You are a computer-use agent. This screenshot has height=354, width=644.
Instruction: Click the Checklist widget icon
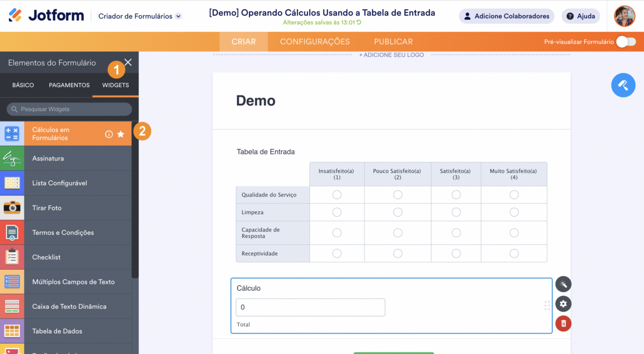click(x=12, y=257)
